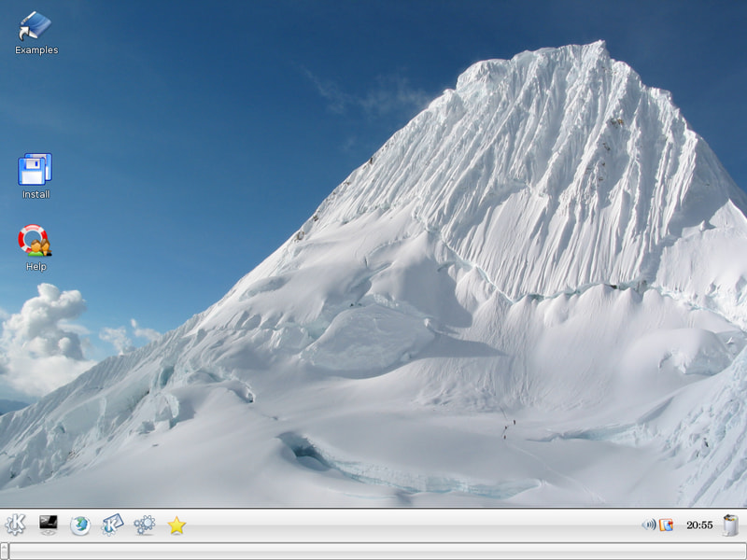
Task: Click the yellow star panel icon
Action: pyautogui.click(x=176, y=525)
